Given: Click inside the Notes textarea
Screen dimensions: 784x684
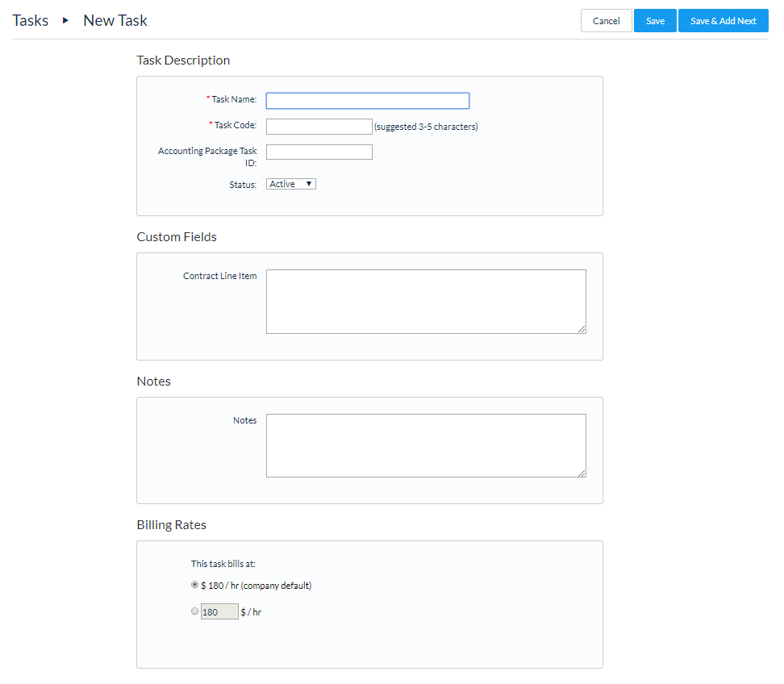Looking at the screenshot, I should pyautogui.click(x=426, y=445).
